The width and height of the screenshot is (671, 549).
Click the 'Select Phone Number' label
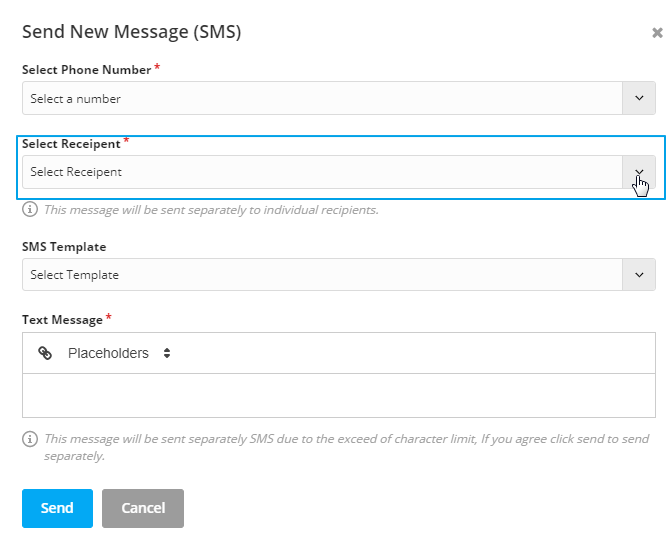coord(86,70)
